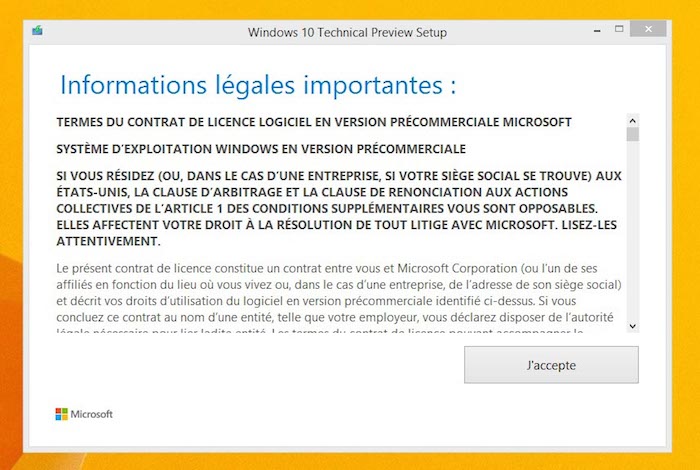Click the setup icon in the title bar
Viewport: 700px width, 470px height.
(37, 30)
